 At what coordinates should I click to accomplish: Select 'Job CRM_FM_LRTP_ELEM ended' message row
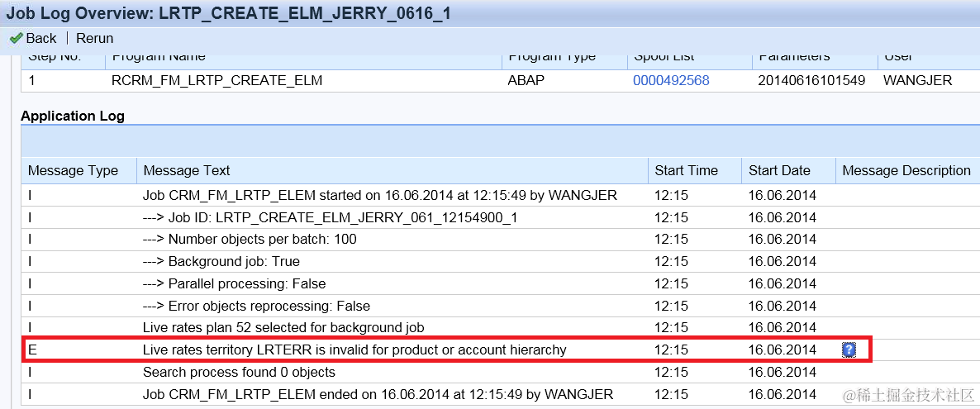(500, 394)
